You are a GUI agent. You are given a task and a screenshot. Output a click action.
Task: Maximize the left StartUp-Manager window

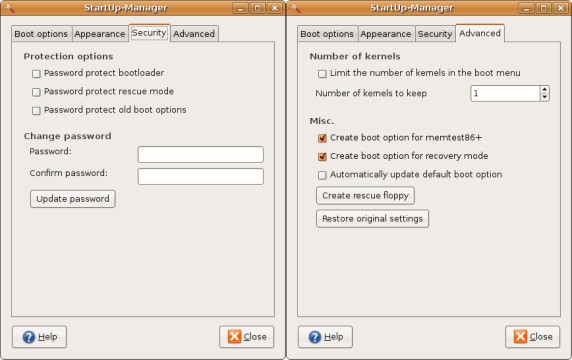click(x=257, y=8)
